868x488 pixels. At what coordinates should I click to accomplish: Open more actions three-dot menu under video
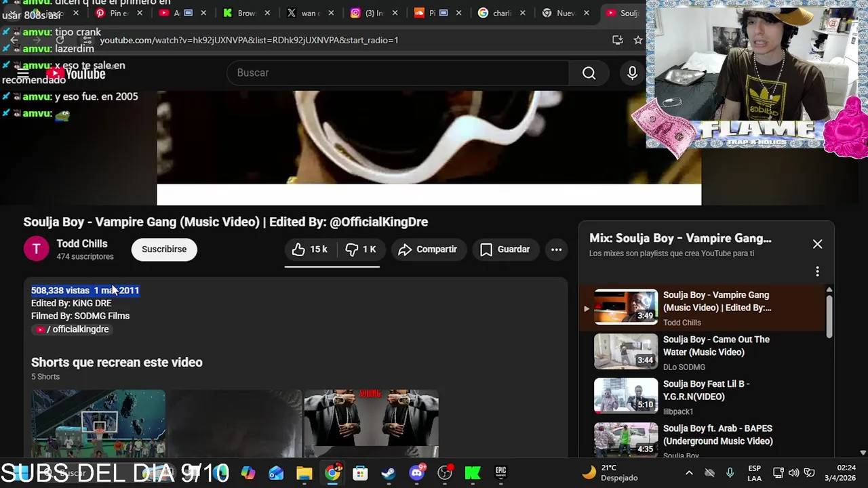(556, 249)
